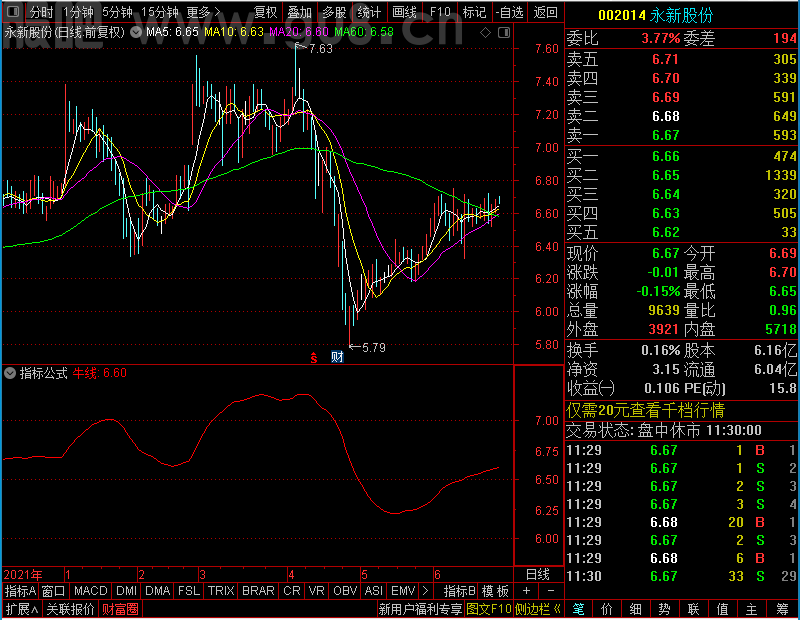Image resolution: width=800 pixels, height=620 pixels.
Task: Select the 联 related tab
Action: point(693,609)
